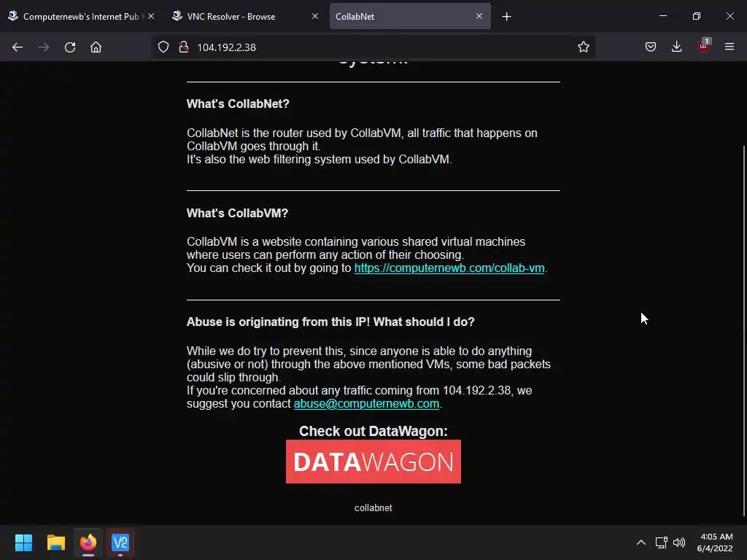Close the Computernewb's Internet Pub tab
The image size is (747, 560).
click(x=151, y=16)
